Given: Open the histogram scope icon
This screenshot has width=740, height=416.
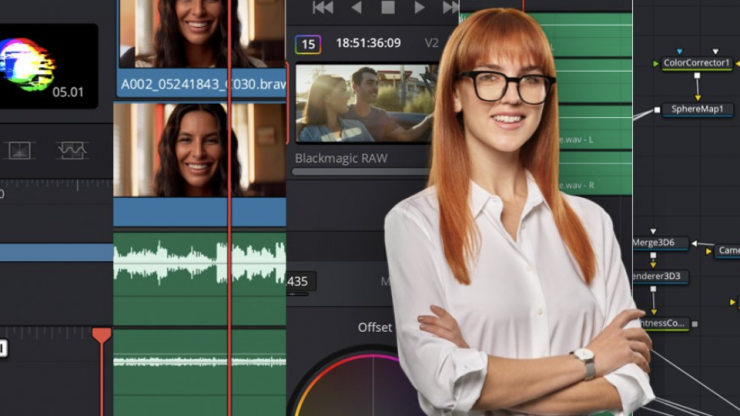Looking at the screenshot, I should click(20, 150).
